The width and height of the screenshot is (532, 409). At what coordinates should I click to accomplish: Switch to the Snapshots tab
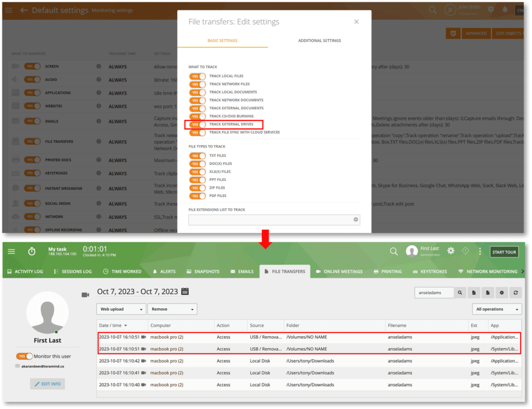pos(203,271)
